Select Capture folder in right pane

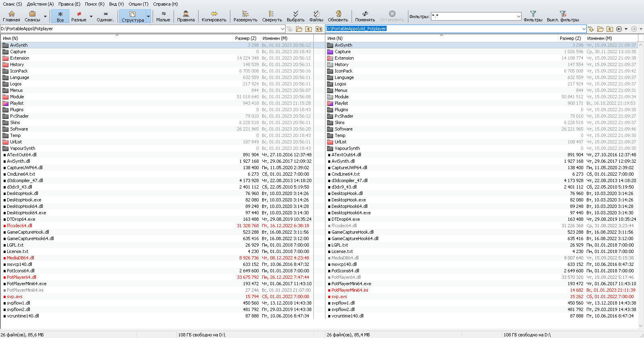pyautogui.click(x=342, y=52)
